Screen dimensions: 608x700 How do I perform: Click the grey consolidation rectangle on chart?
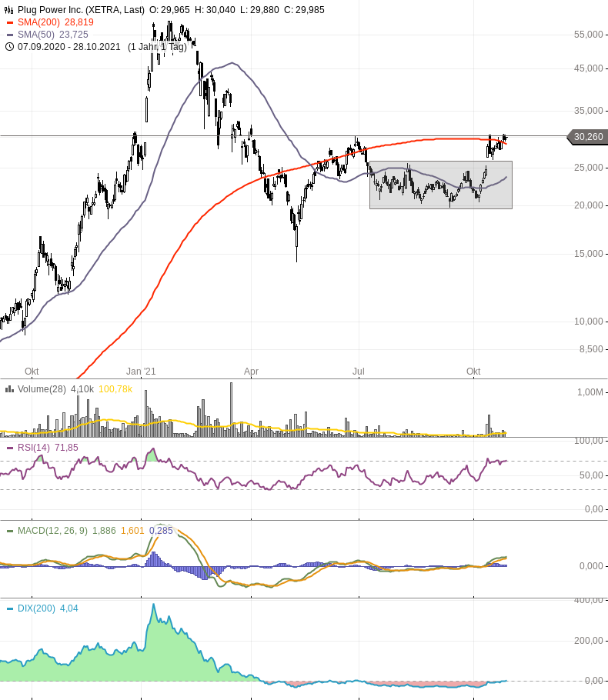[x=441, y=185]
